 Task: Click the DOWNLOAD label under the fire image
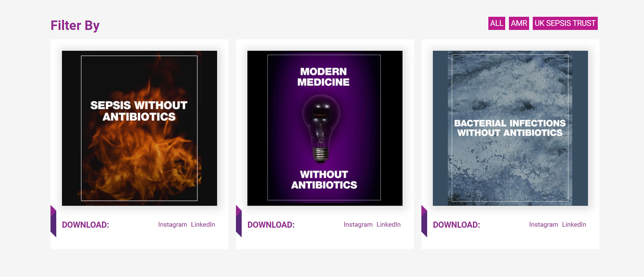pos(85,225)
